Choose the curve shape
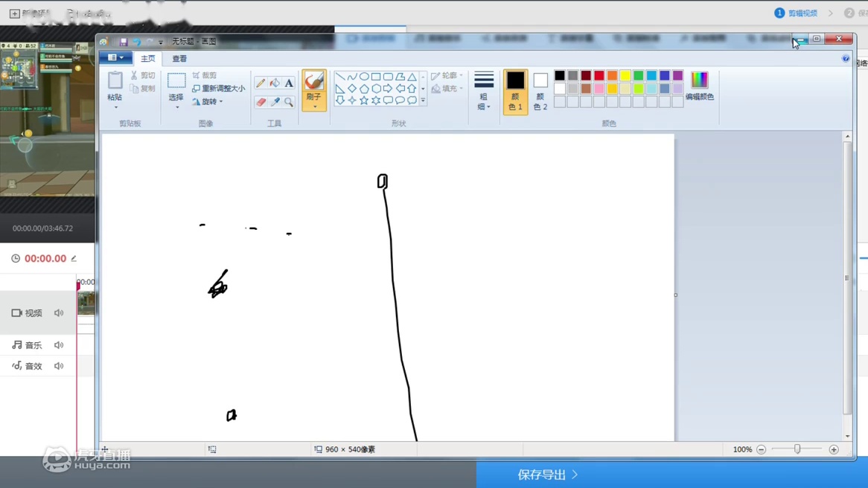This screenshot has width=868, height=488. pos(352,77)
